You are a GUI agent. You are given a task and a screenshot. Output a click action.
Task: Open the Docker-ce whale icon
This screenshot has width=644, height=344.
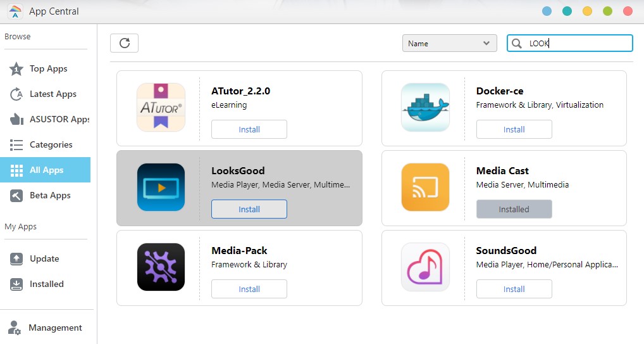[x=426, y=108]
